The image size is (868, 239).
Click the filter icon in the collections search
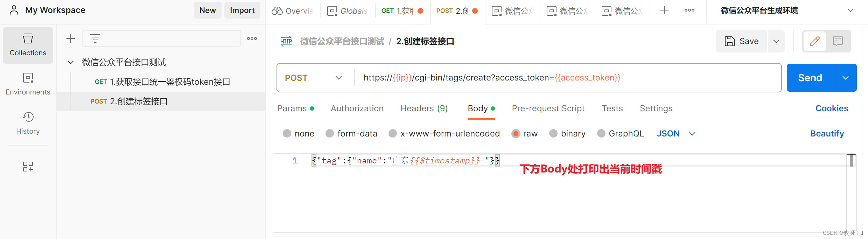(x=95, y=38)
